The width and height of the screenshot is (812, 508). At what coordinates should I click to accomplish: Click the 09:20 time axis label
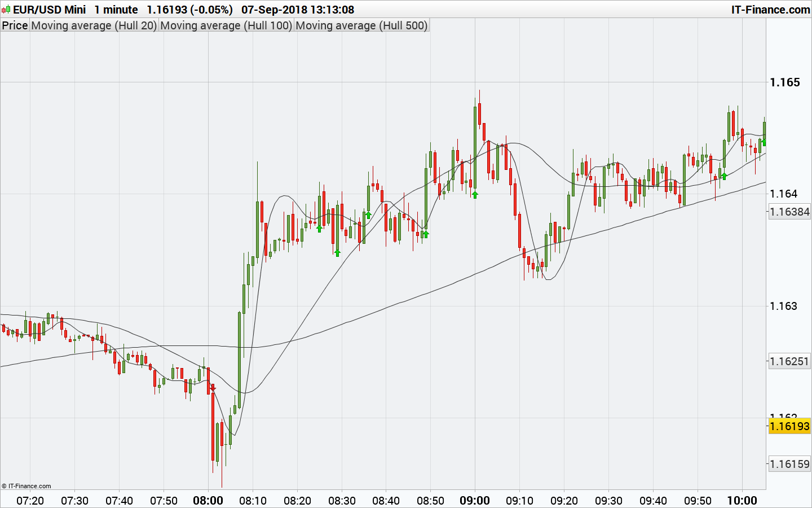564,501
